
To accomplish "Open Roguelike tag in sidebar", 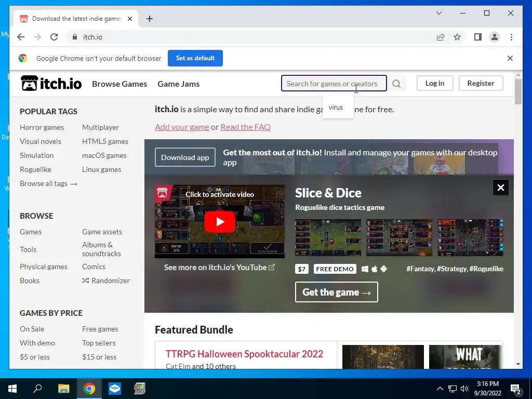I will (x=35, y=169).
